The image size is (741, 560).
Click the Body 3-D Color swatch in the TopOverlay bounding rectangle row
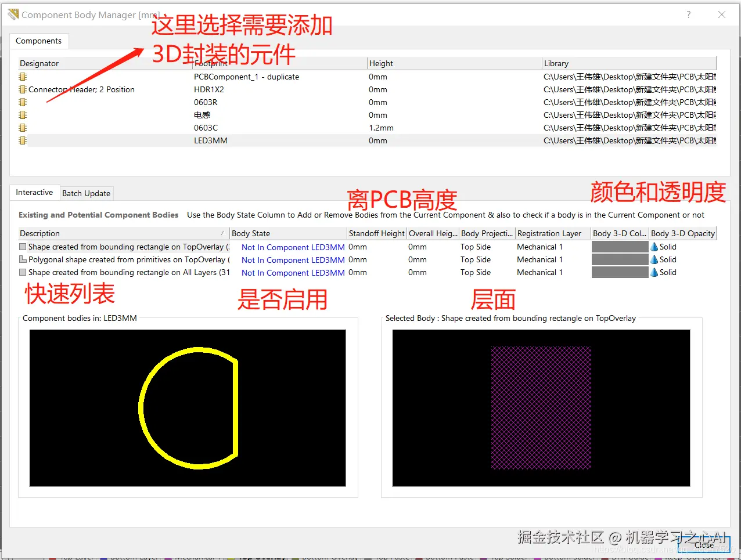click(620, 247)
